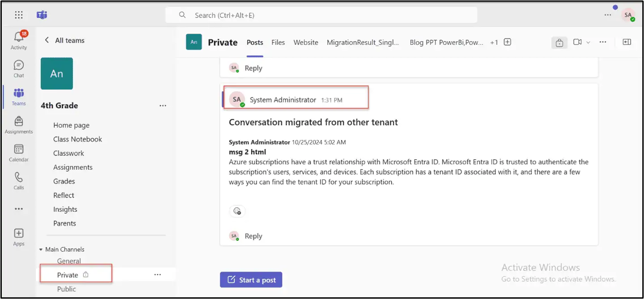The height and width of the screenshot is (299, 644).
Task: Open the 4th Grade team options menu
Action: [163, 105]
